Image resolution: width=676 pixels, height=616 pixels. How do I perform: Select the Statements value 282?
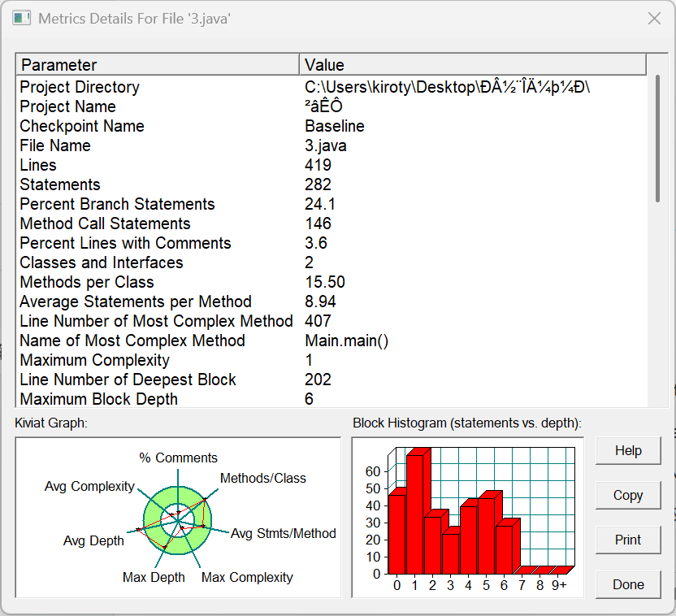click(318, 184)
